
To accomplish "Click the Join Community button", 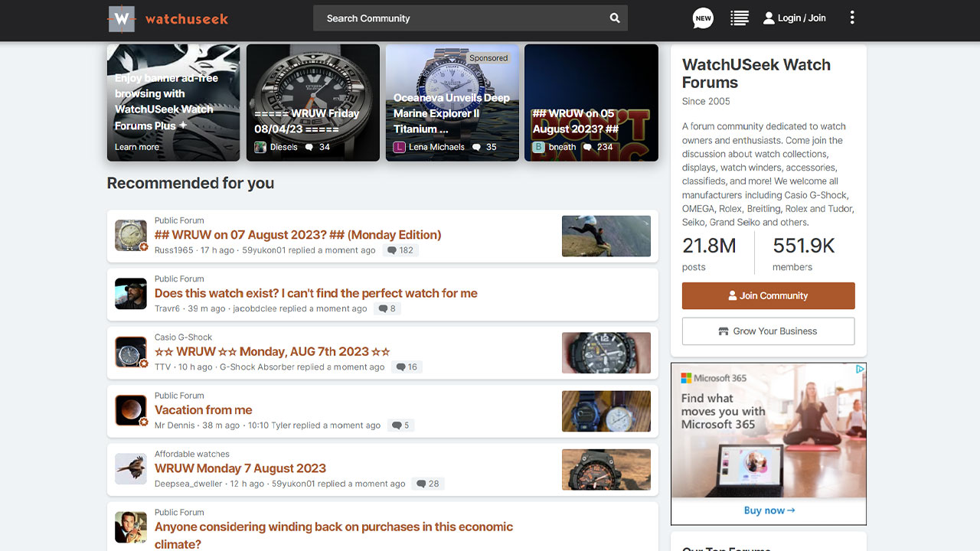I will pyautogui.click(x=768, y=295).
